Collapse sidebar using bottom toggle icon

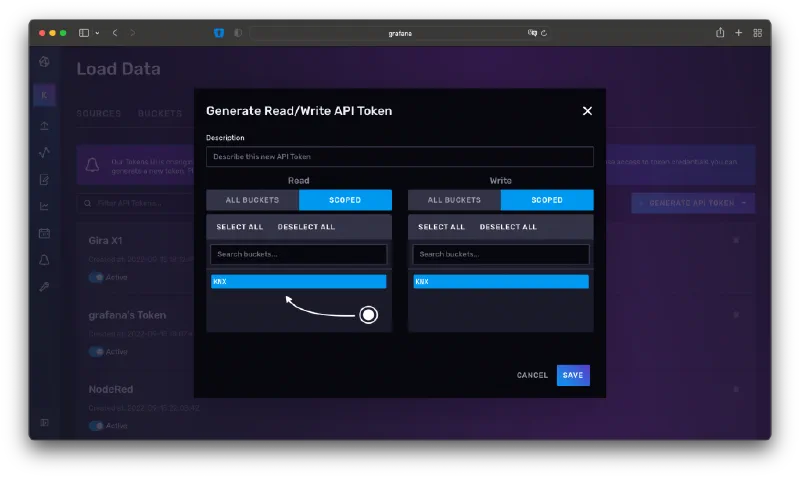[44, 422]
